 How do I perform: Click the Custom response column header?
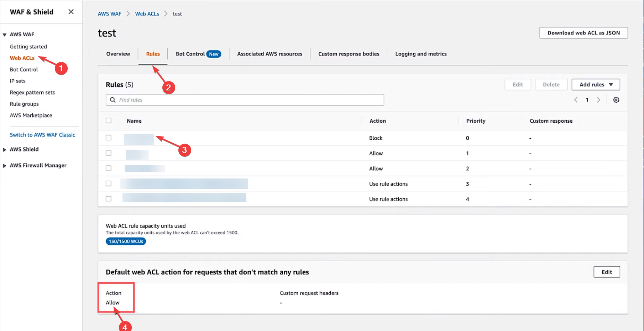click(551, 121)
